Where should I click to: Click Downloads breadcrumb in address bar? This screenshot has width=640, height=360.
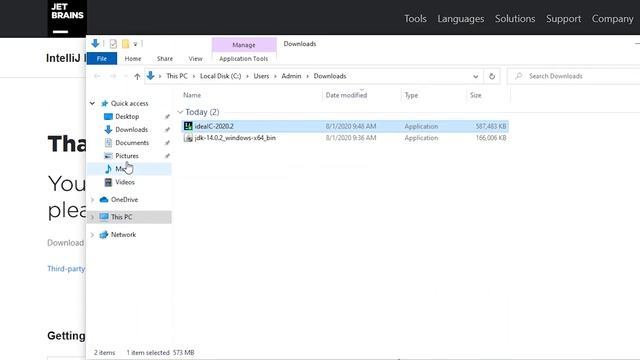[x=330, y=76]
